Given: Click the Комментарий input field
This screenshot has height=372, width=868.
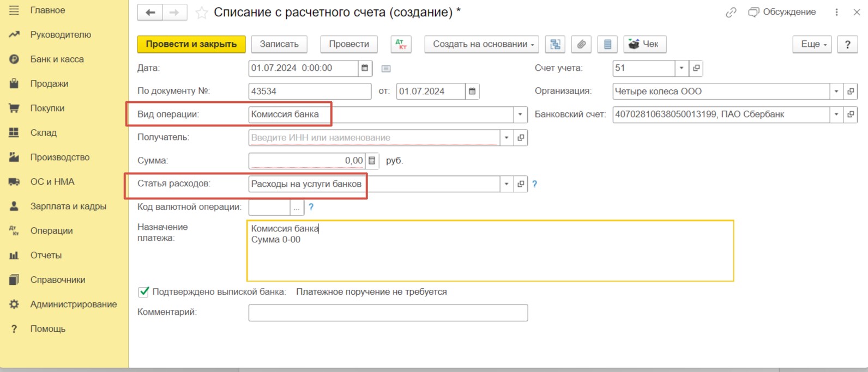Looking at the screenshot, I should click(388, 313).
